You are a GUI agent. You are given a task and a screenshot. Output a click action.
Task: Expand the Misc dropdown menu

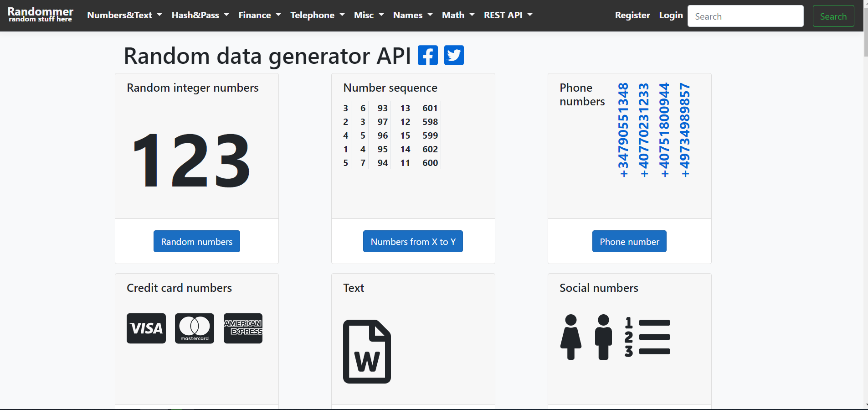click(x=369, y=15)
